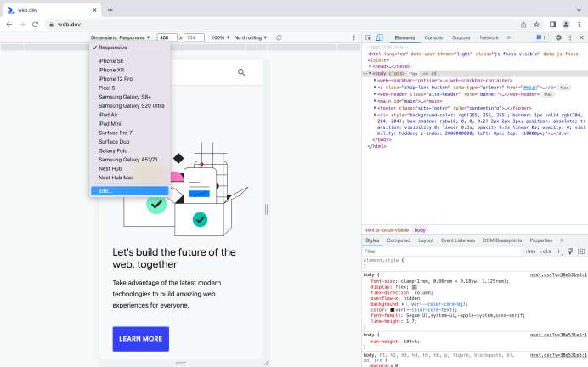This screenshot has height=367, width=588.
Task: Click the browser forward arrow
Action: click(22, 25)
